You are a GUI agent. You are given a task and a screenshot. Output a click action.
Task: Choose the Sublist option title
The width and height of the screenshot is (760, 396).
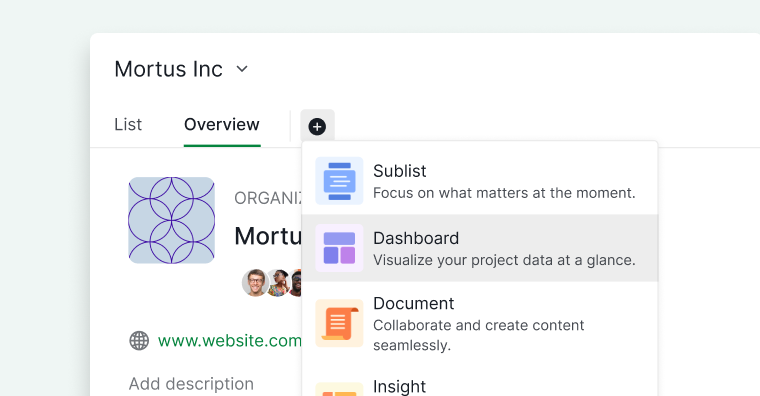click(399, 171)
